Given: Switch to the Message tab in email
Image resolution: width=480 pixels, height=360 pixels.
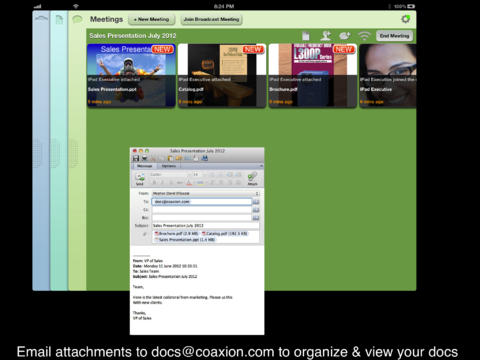Looking at the screenshot, I should [x=145, y=166].
